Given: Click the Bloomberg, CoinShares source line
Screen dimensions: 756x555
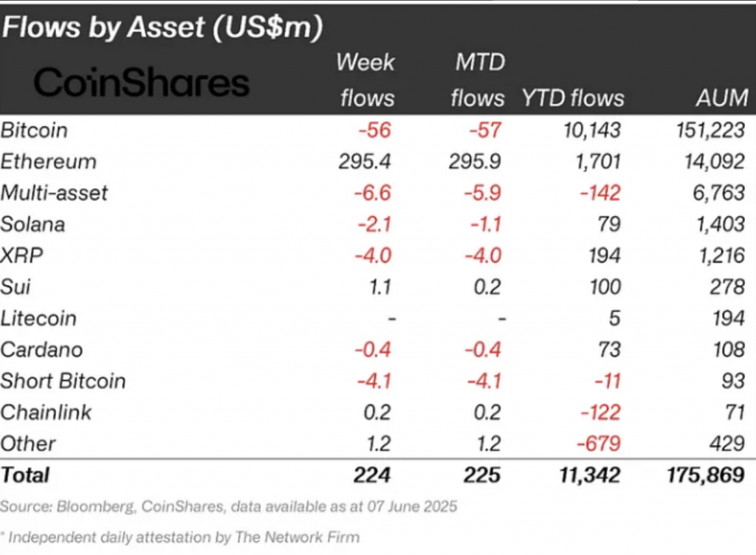Looking at the screenshot, I should point(229,507).
